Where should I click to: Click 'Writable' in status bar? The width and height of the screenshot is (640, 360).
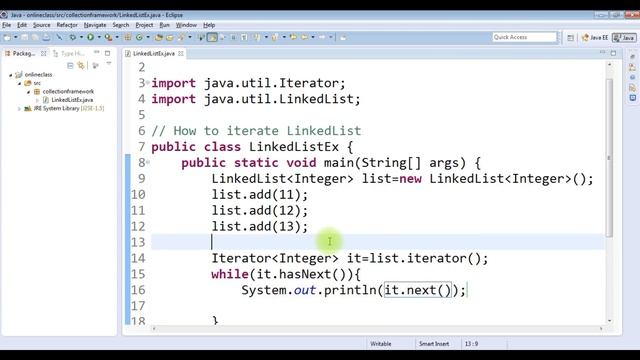[x=380, y=344]
